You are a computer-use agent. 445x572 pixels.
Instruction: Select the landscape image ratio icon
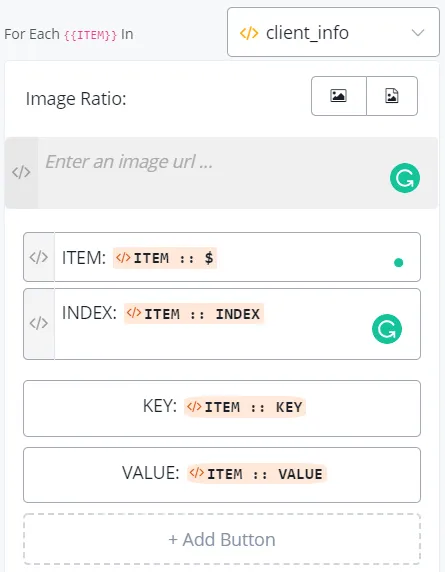tap(338, 96)
